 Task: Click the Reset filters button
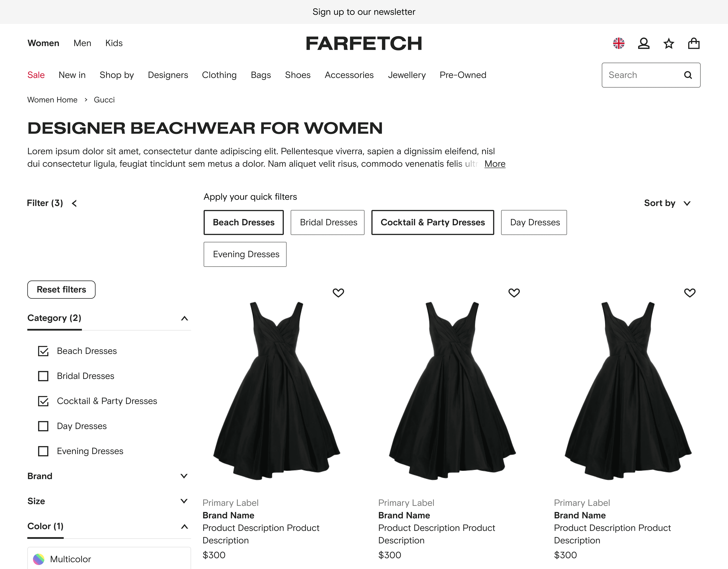pyautogui.click(x=61, y=289)
